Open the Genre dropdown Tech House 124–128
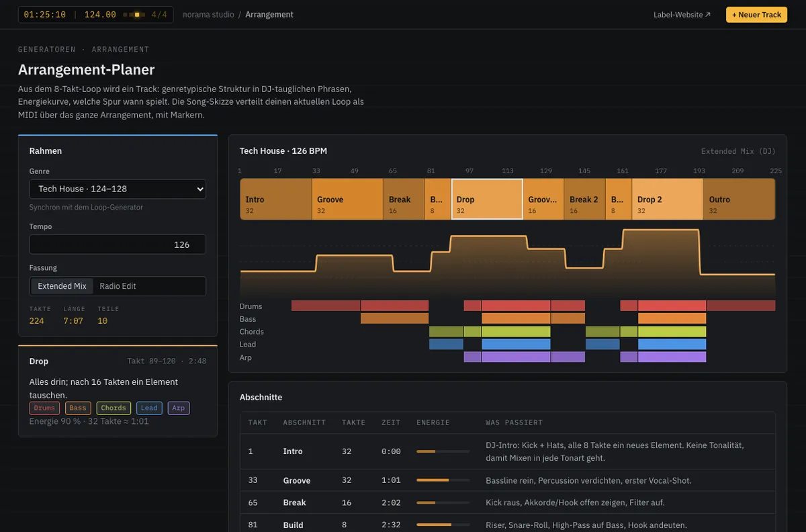Screen dimensions: 806x532 [118, 189]
